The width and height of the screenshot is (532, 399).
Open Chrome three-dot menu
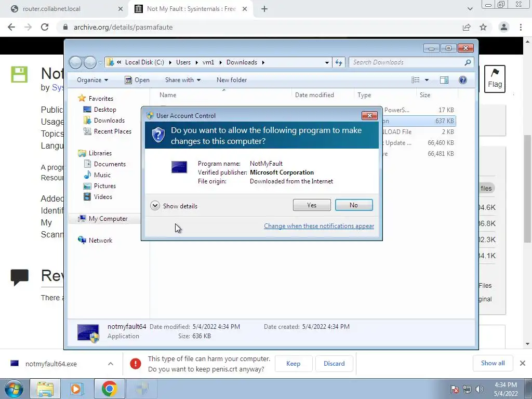[x=521, y=27]
